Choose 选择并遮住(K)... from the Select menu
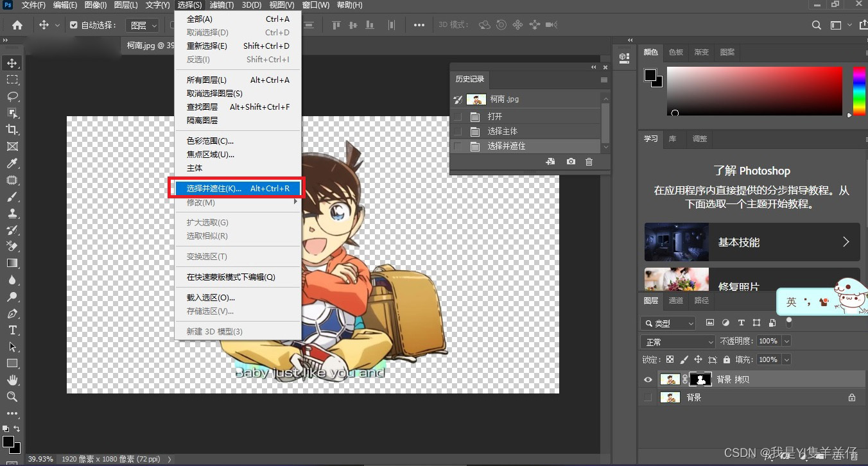Screen dimensions: 868x466 [238, 188]
